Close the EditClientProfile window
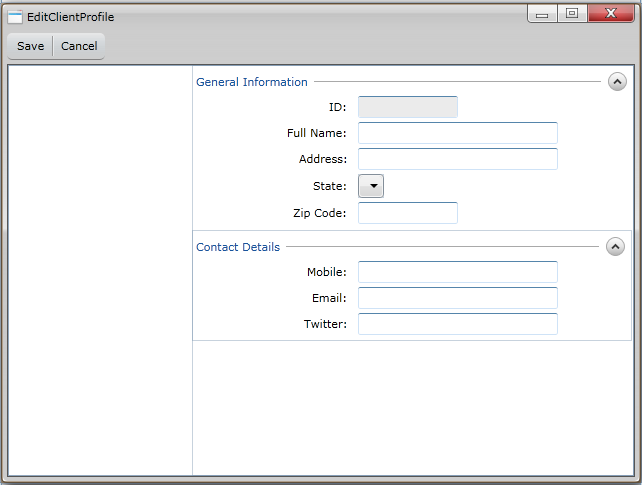This screenshot has width=642, height=485. point(611,14)
